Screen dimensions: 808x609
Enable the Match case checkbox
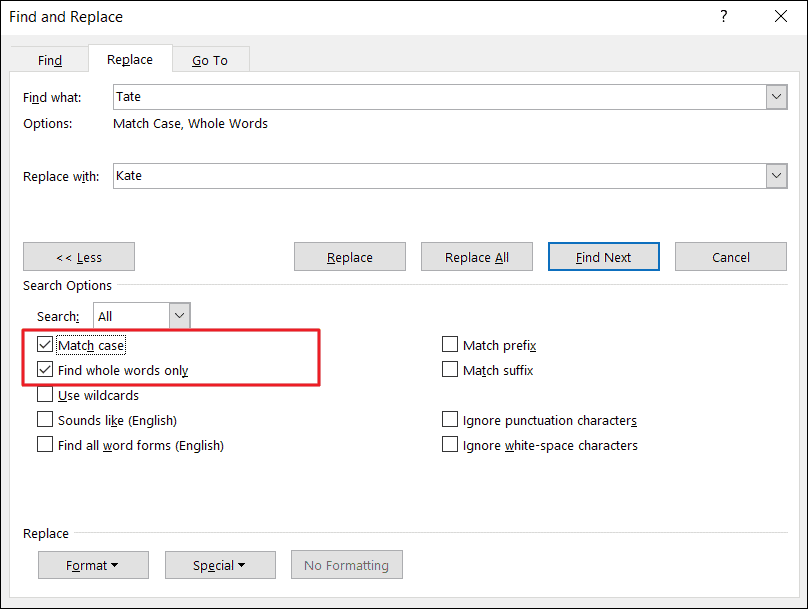click(45, 344)
